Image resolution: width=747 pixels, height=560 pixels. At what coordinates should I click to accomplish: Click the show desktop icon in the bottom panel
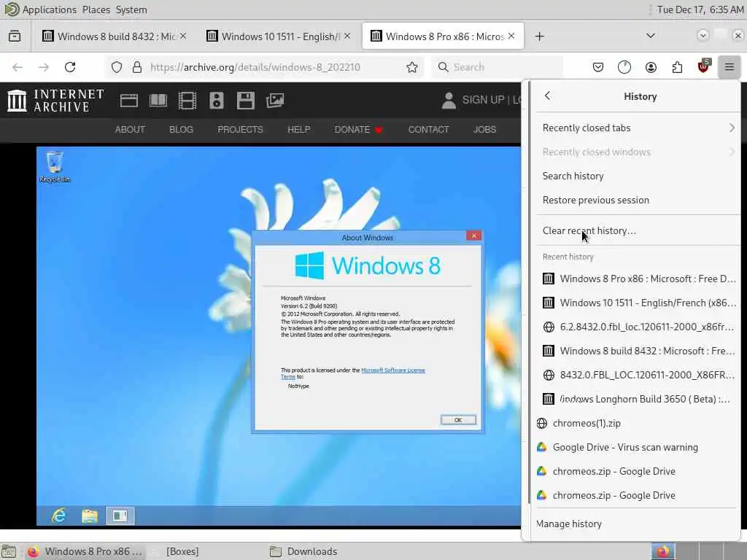[9, 552]
